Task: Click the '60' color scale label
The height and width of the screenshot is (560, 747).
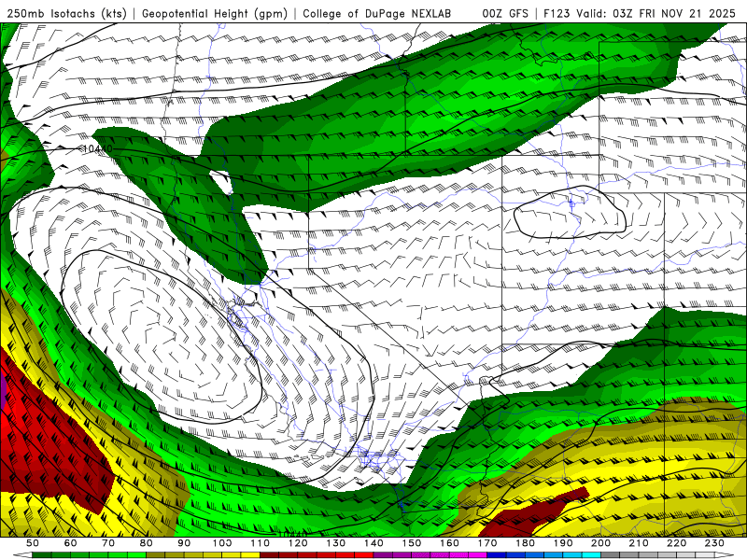Action: tap(70, 543)
